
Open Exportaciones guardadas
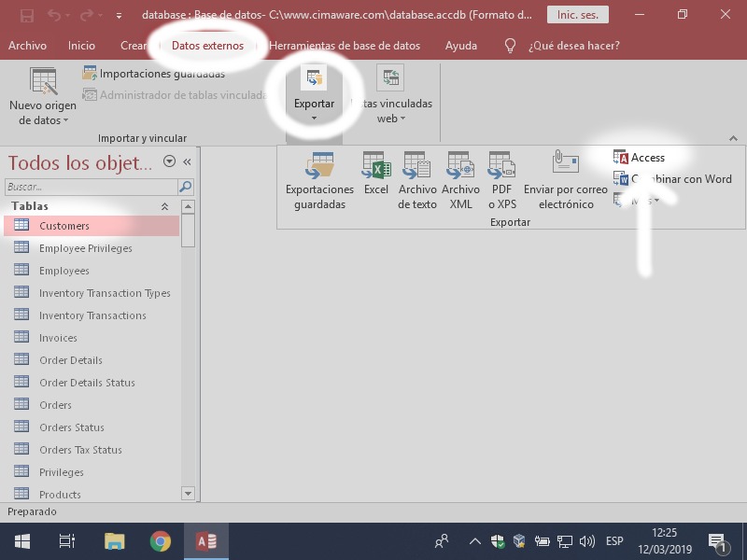tap(319, 175)
